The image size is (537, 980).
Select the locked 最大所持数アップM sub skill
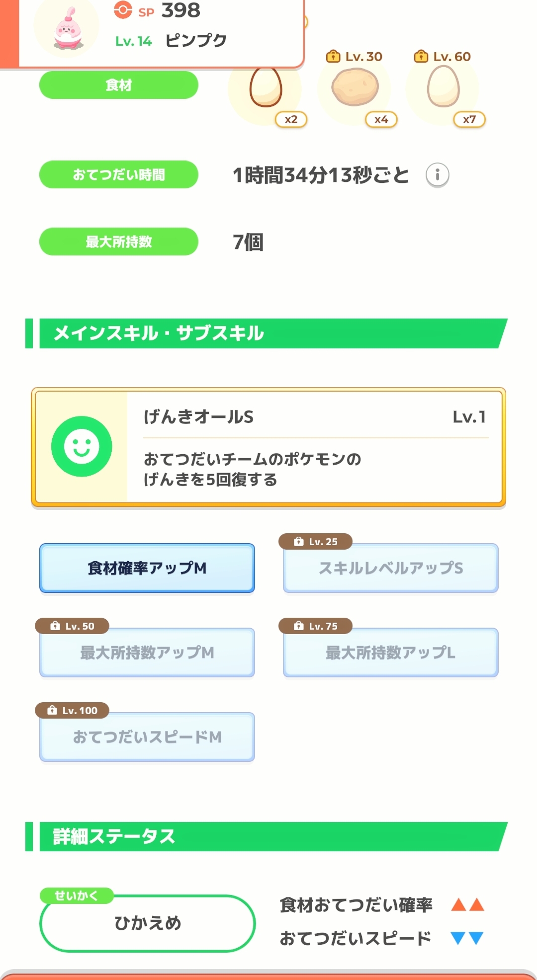[x=147, y=653]
